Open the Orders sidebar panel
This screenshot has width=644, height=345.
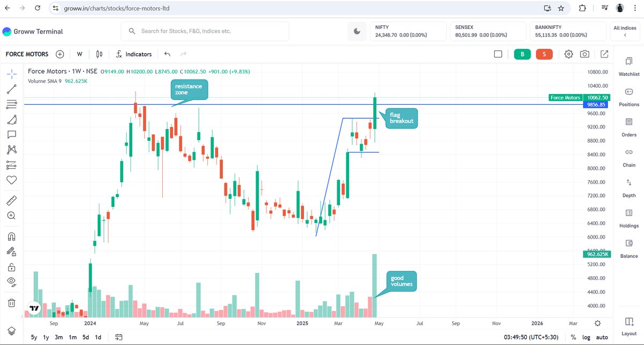(x=629, y=128)
